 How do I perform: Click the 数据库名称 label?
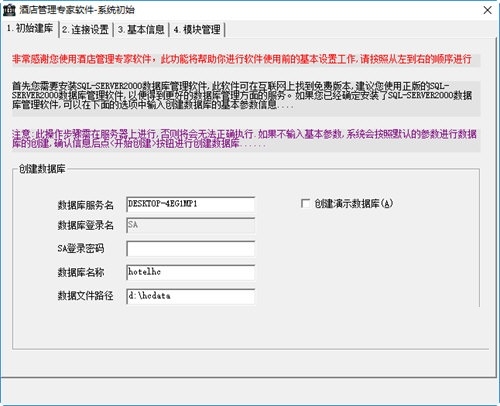81,272
